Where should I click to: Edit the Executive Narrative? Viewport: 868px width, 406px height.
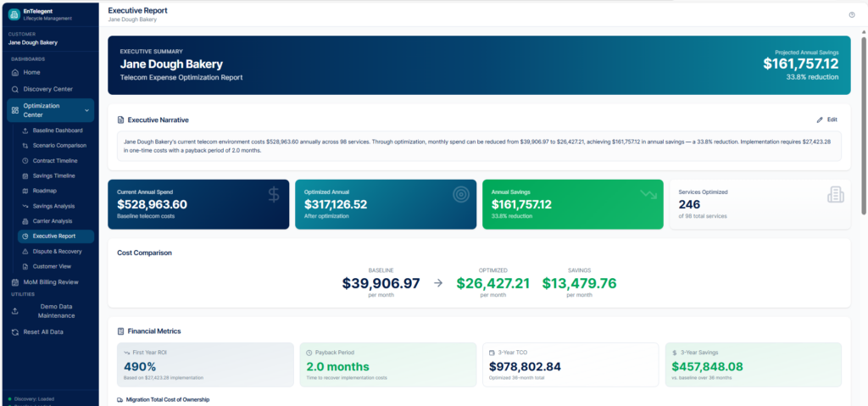tap(826, 120)
